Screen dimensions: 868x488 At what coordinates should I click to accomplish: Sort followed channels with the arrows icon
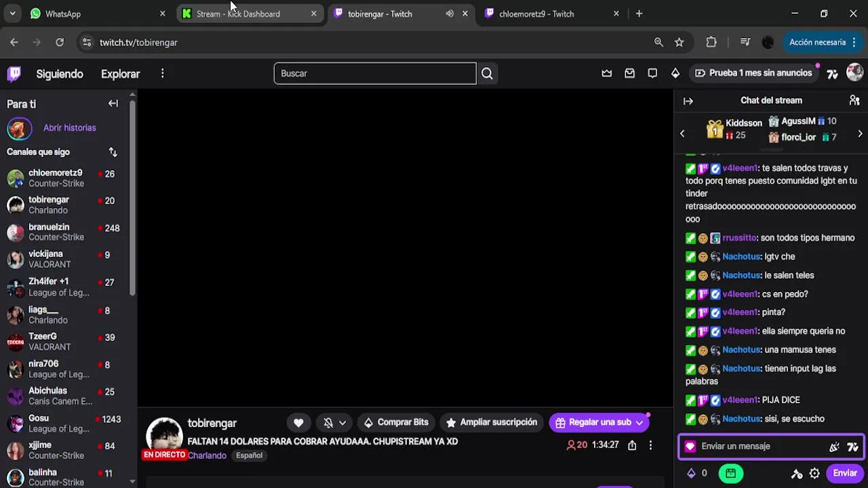click(x=113, y=152)
